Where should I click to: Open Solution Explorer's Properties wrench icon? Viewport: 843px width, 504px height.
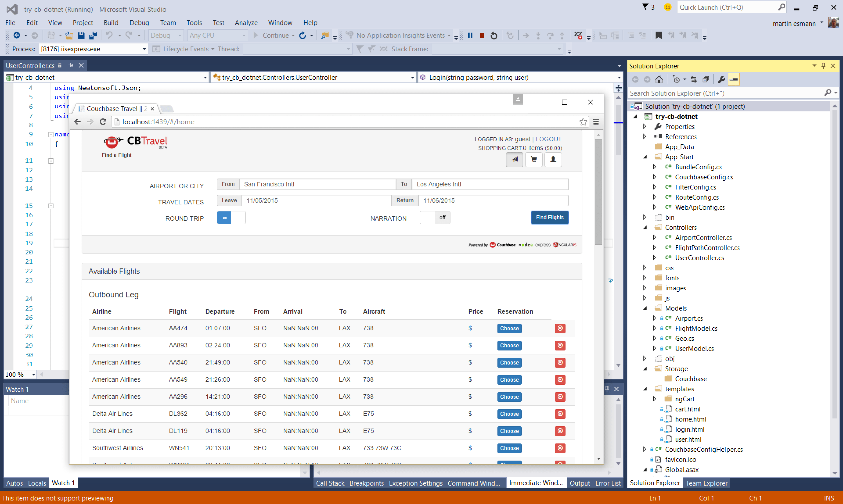721,79
